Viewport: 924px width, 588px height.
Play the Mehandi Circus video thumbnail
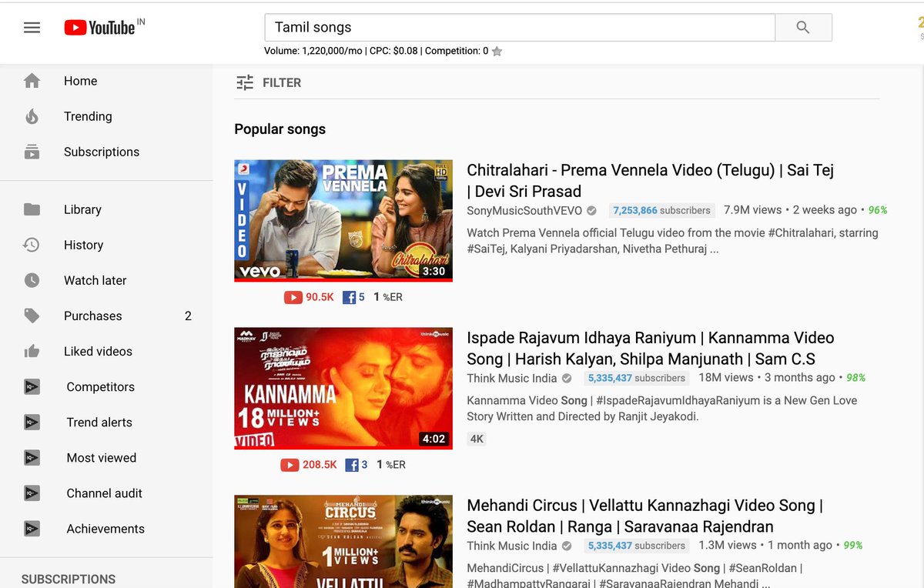(343, 541)
